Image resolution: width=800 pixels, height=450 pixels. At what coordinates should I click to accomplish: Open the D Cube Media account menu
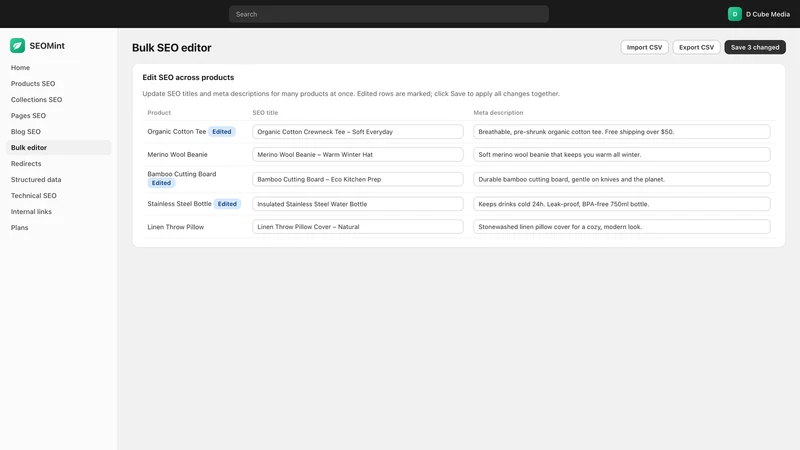[x=759, y=14]
